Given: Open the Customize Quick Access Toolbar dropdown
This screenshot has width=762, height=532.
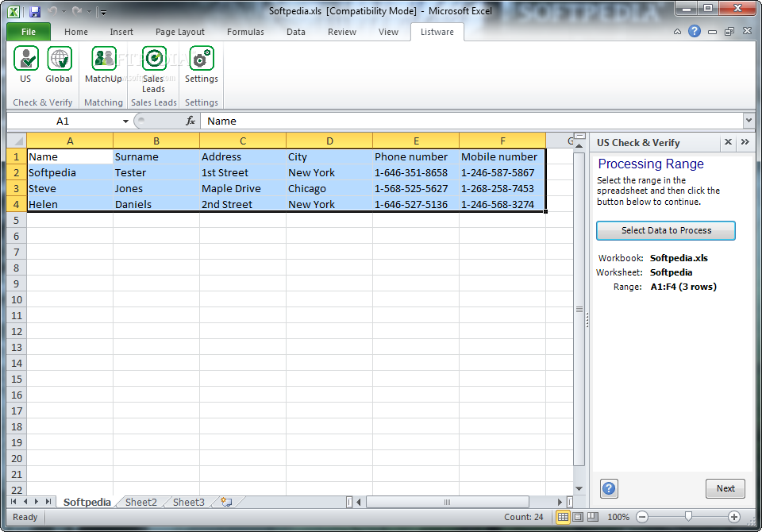Looking at the screenshot, I should (102, 12).
